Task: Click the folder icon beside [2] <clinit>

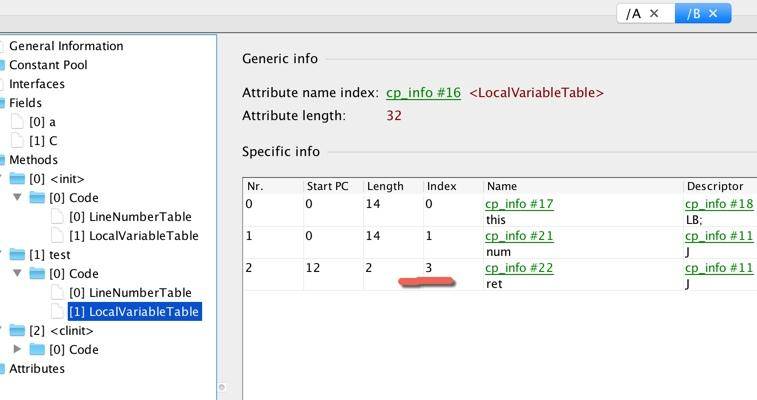Action: pos(17,331)
